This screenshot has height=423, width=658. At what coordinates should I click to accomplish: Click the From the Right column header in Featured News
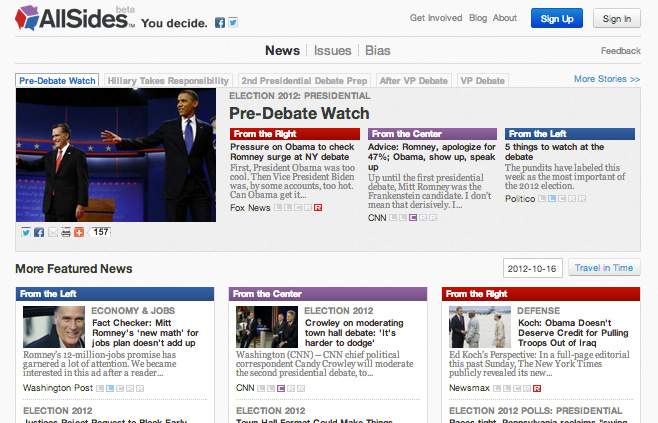point(541,294)
